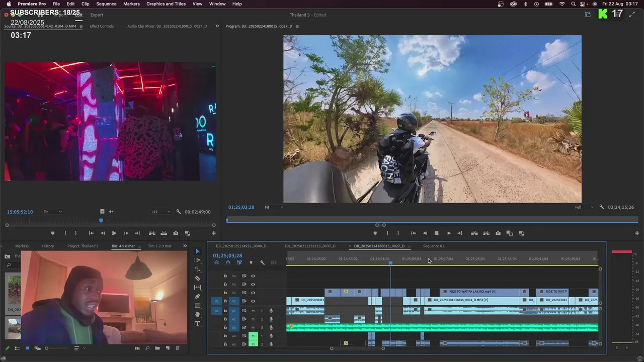Click Source monitor playhead marker

(101, 220)
